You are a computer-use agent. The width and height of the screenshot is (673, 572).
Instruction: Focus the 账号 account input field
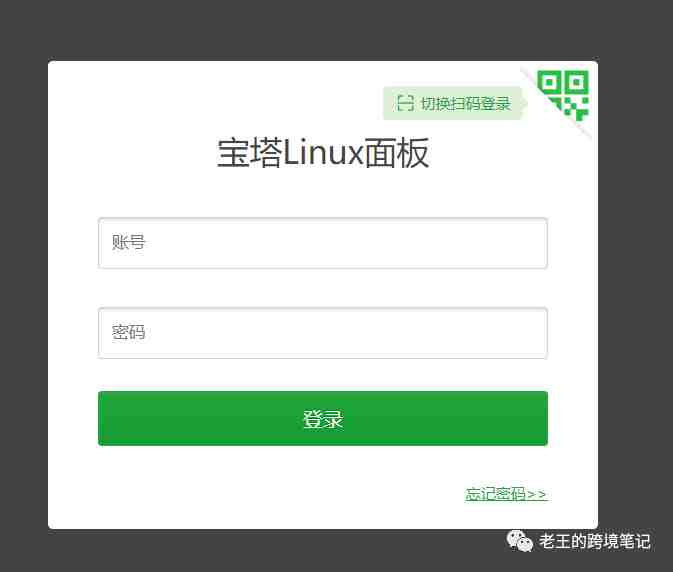[323, 243]
